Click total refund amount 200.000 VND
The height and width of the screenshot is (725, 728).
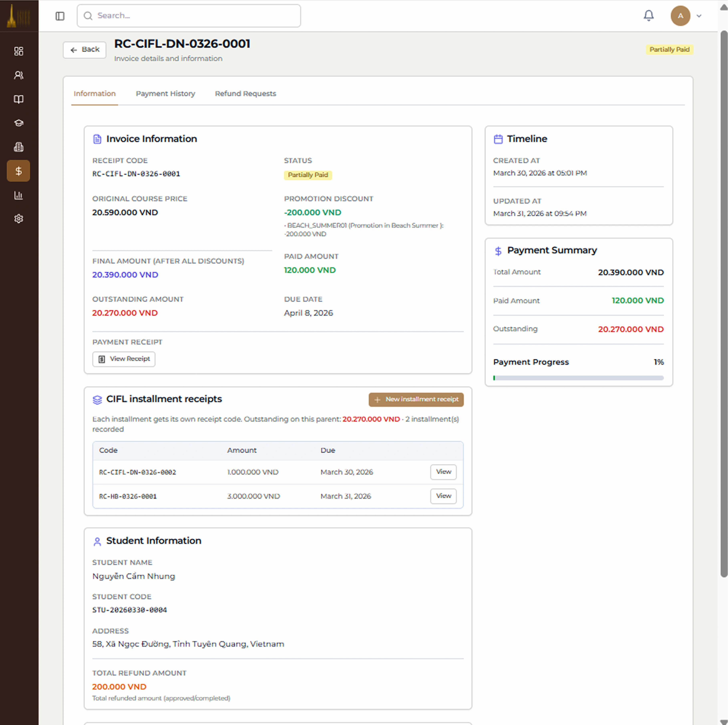pos(120,687)
